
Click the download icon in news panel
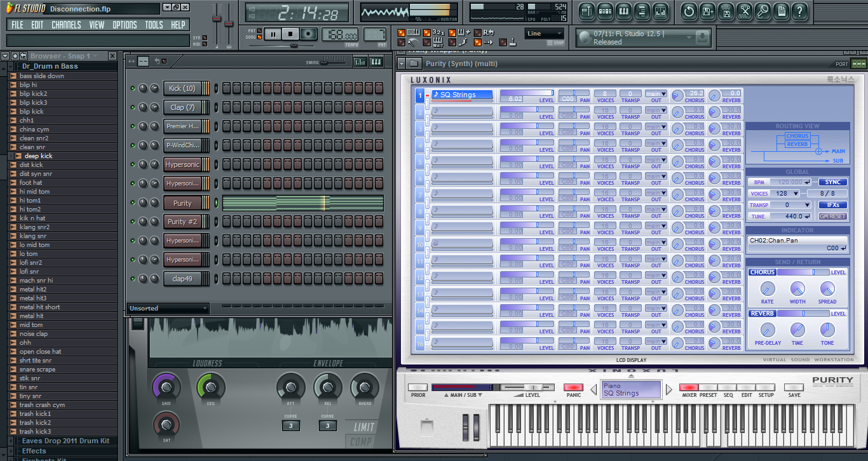[702, 38]
